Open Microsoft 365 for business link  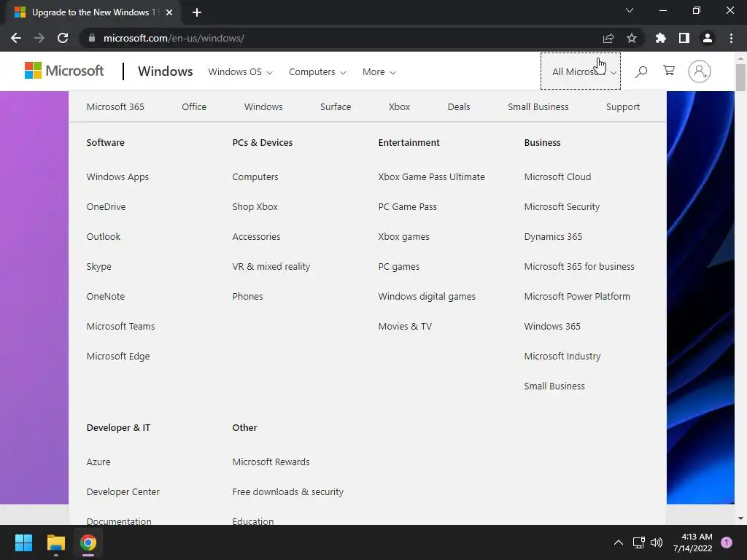(578, 267)
